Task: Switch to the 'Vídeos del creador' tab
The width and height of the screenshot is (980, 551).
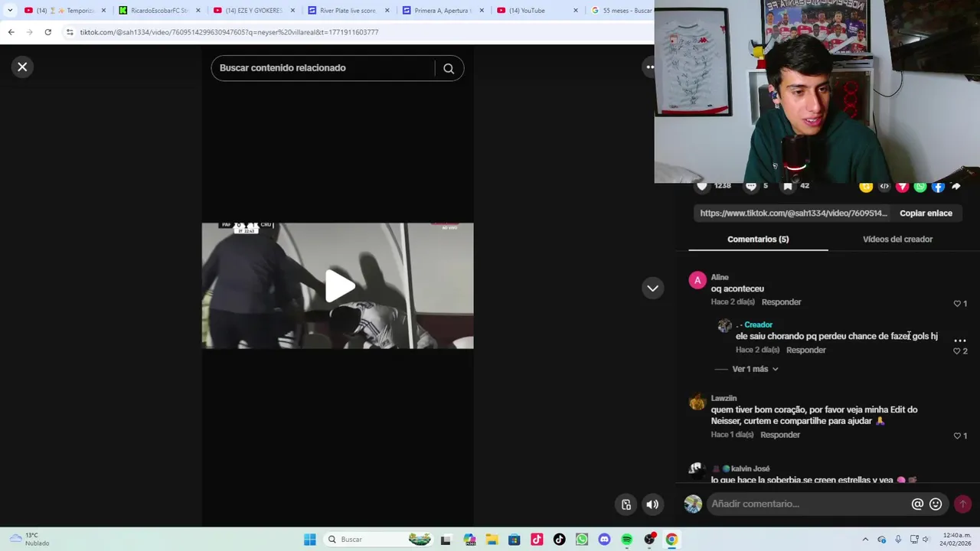Action: pos(897,240)
